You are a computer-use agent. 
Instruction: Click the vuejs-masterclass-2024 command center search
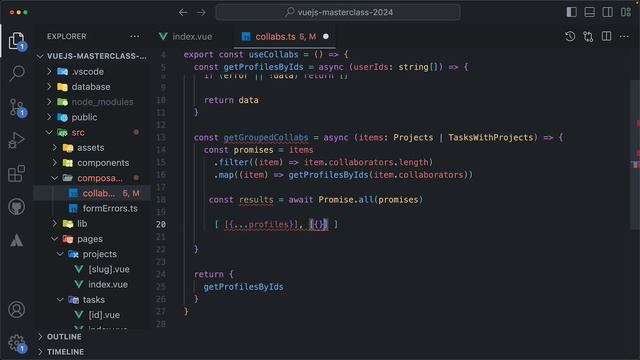pyautogui.click(x=338, y=12)
